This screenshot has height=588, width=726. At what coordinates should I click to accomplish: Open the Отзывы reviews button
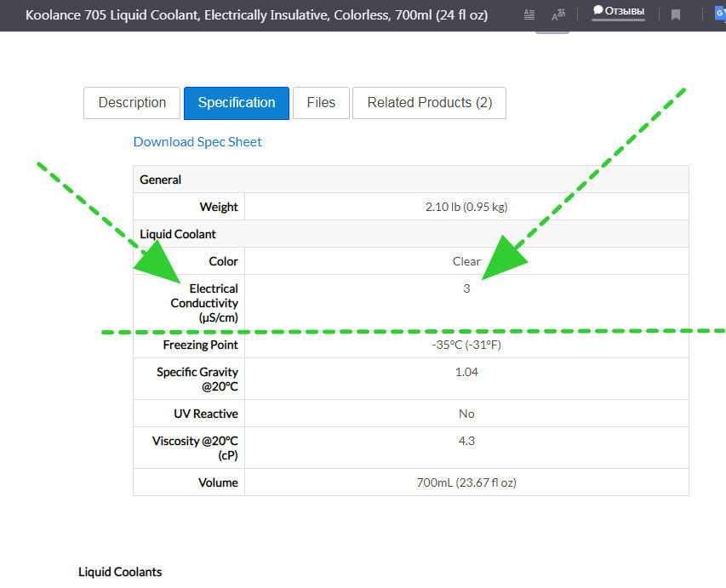coord(619,12)
